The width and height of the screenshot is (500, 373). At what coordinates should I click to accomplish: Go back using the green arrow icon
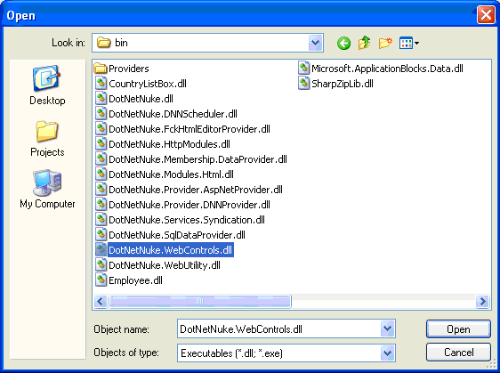[344, 43]
